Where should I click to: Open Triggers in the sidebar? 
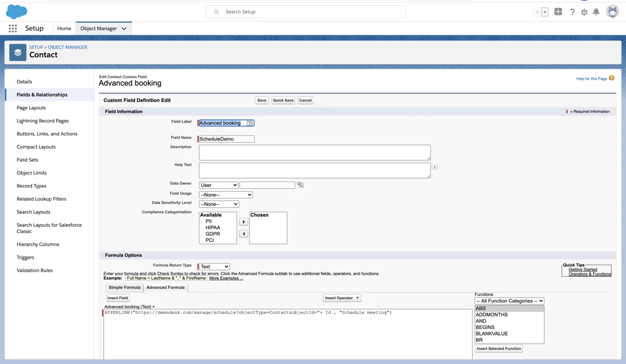(25, 257)
